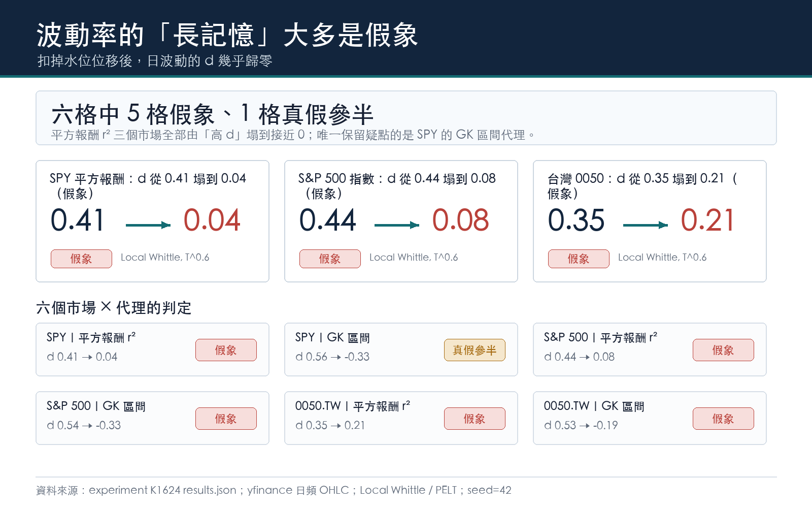Viewport: 812px width, 508px height.
Task: Click the text d 0.53 → -0.19
Action: pos(581,425)
